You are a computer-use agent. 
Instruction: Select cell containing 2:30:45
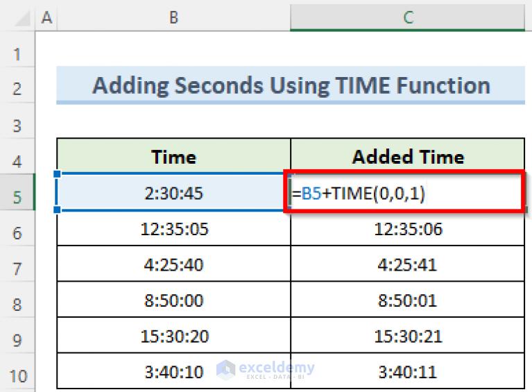click(x=173, y=194)
